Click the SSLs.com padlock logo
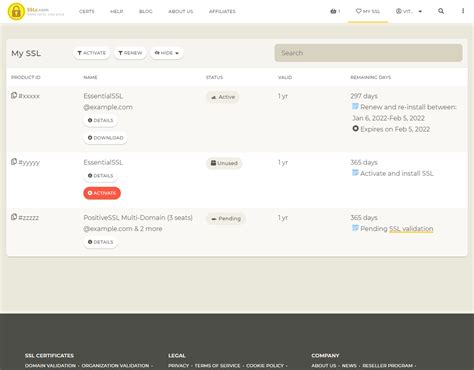 point(16,12)
